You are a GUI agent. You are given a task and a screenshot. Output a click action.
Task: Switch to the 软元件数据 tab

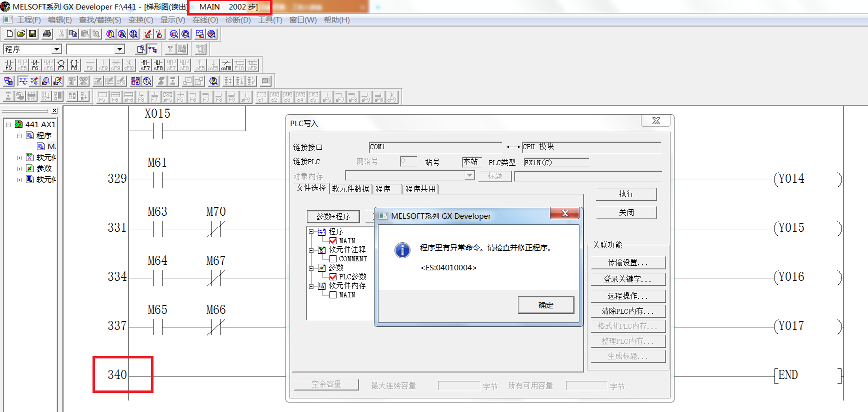coord(350,189)
